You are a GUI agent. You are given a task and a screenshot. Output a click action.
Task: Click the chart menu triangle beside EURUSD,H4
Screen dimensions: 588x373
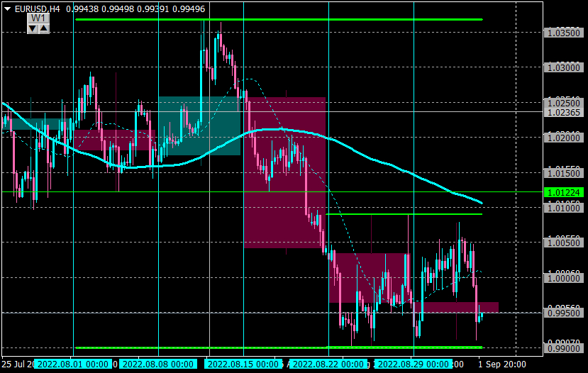pyautogui.click(x=7, y=9)
